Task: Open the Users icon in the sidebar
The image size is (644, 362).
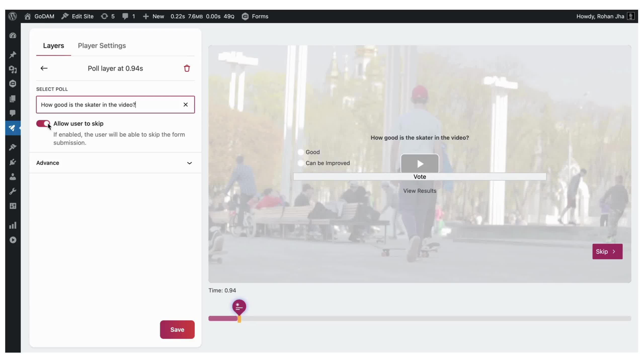Action: point(13,177)
